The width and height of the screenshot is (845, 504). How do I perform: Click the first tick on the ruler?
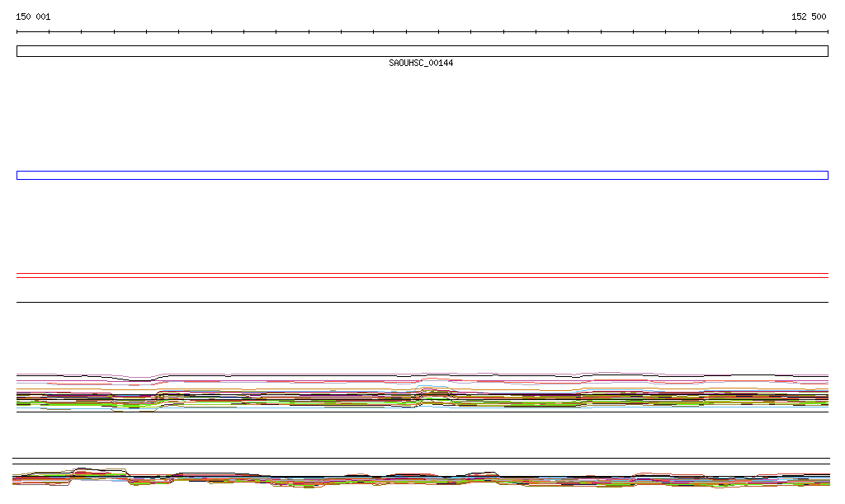point(17,32)
